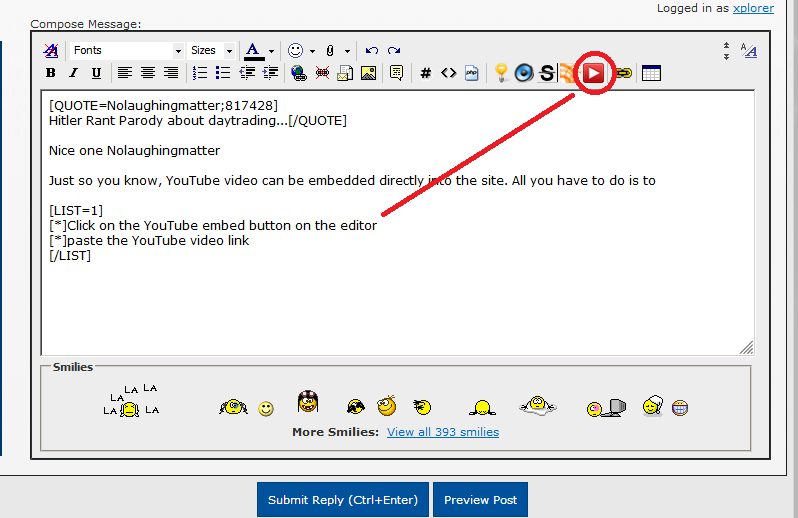Open the smiley face insert menu
Image resolution: width=798 pixels, height=518 pixels.
pos(295,50)
